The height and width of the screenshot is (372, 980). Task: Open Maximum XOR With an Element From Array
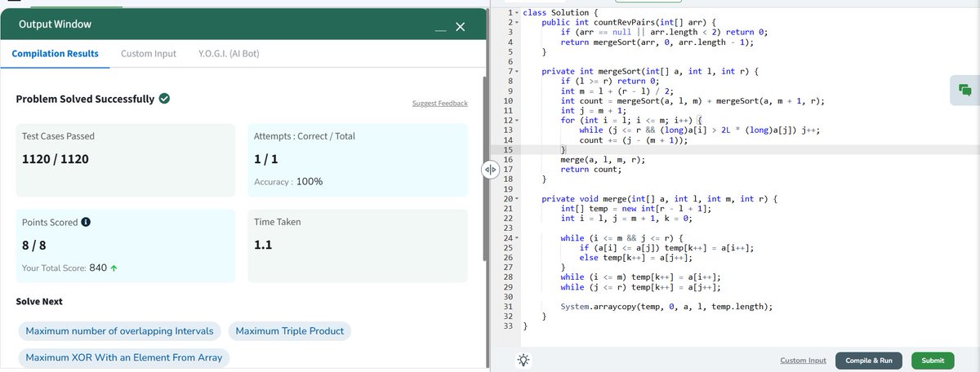(124, 357)
